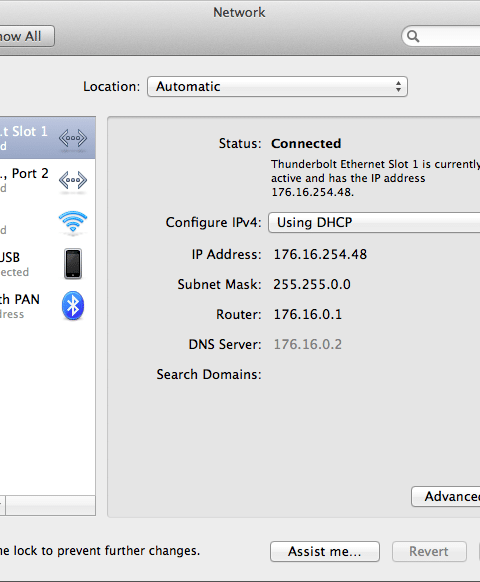Click the Assist me button
This screenshot has height=582, width=480.
tap(325, 551)
